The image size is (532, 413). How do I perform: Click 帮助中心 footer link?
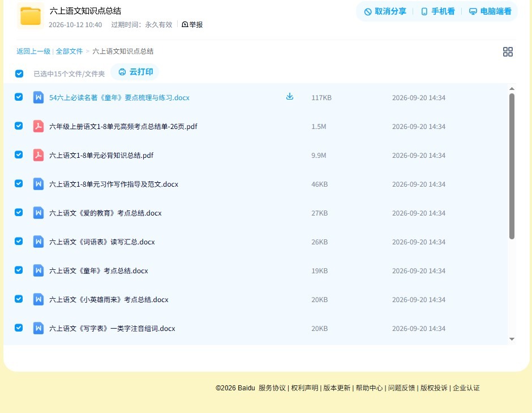[x=369, y=388]
